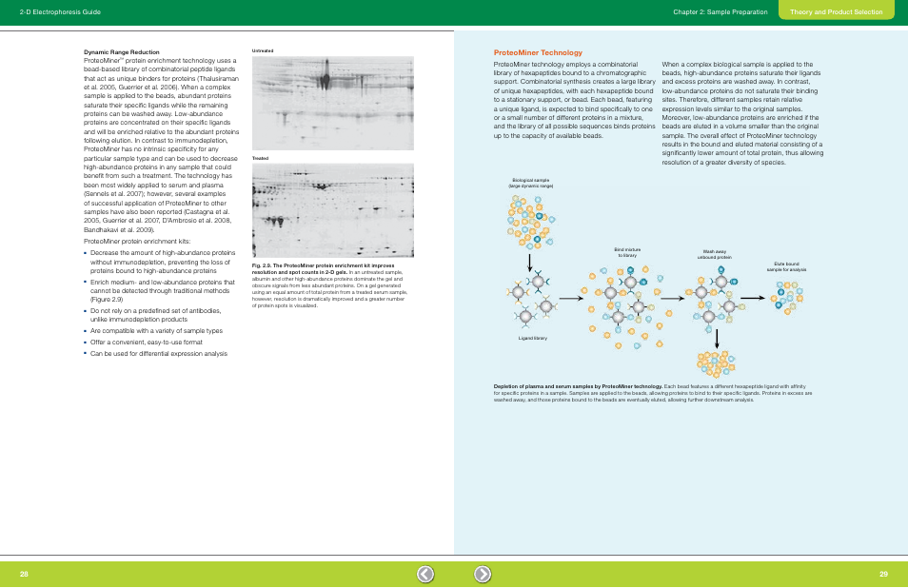Click the Biological sample diagram label
The image size is (908, 588).
[x=530, y=183]
